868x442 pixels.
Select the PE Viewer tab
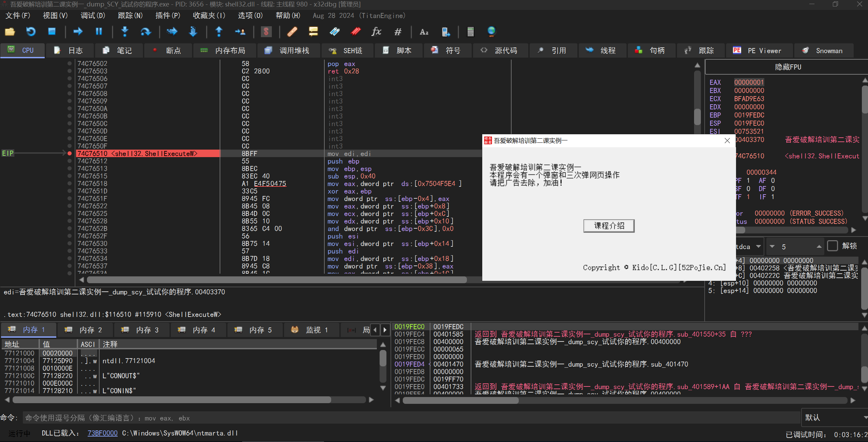pyautogui.click(x=759, y=50)
